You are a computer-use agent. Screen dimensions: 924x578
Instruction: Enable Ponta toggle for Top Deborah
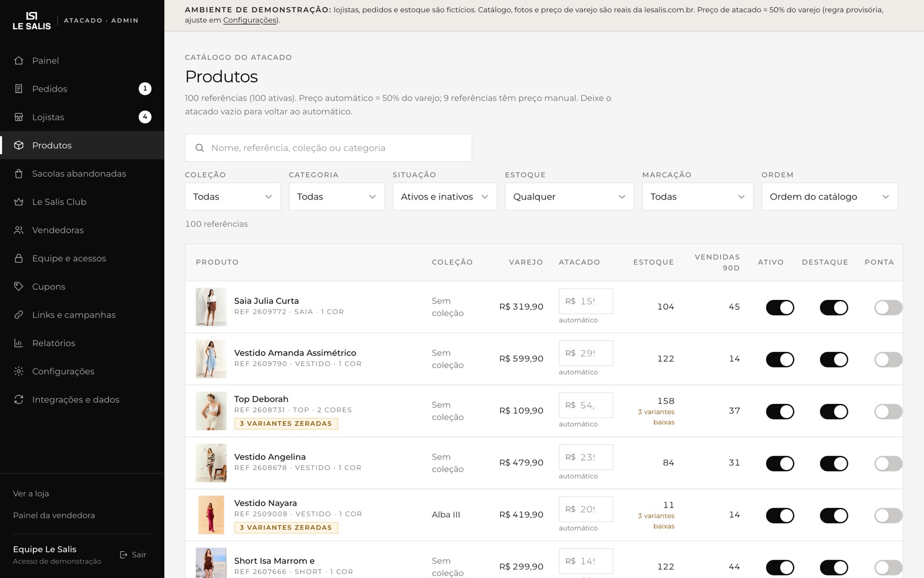tap(888, 412)
